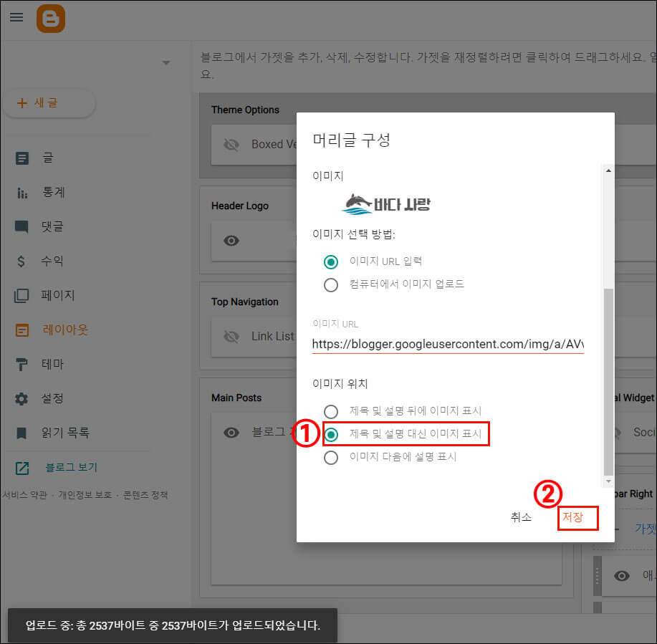This screenshot has width=657, height=644.
Task: Click the Theme Options section heading
Action: point(245,110)
